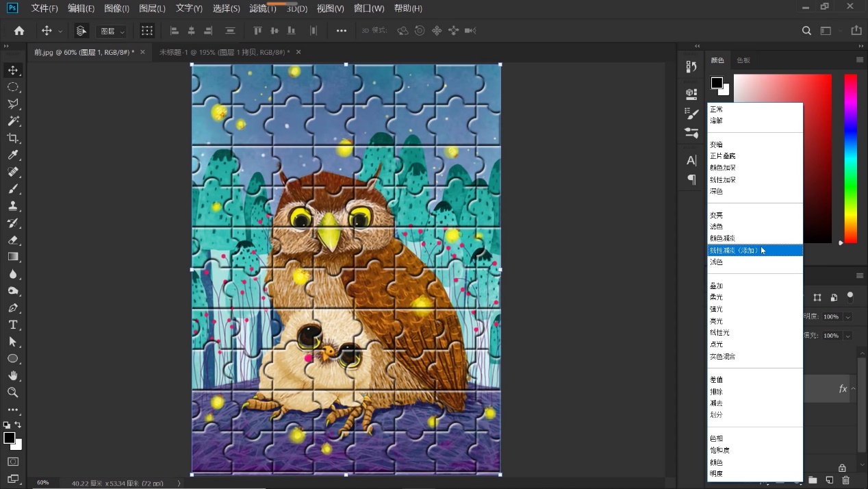
Task: Pick the Eyedropper tool
Action: 12,155
